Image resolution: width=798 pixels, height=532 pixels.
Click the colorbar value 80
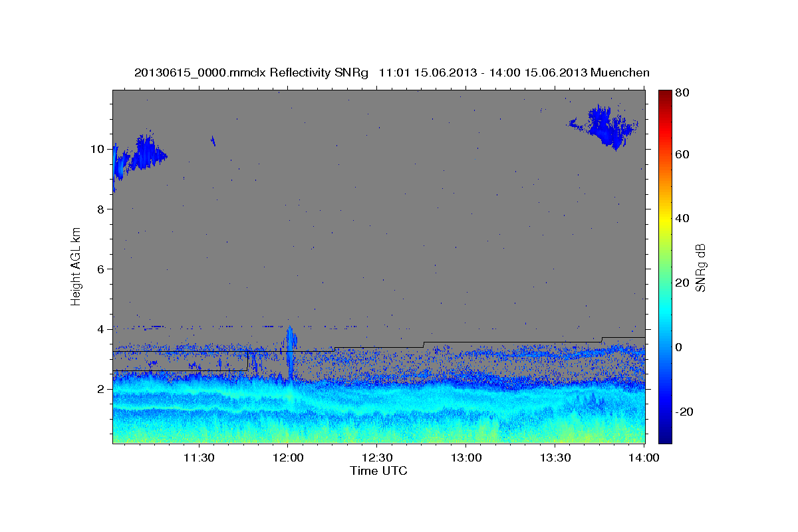click(684, 93)
